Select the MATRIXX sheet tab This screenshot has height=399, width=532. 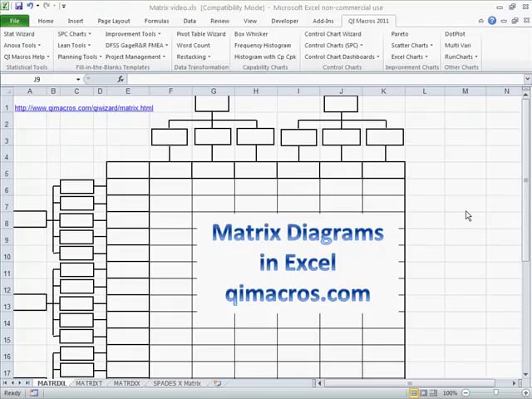tap(126, 383)
